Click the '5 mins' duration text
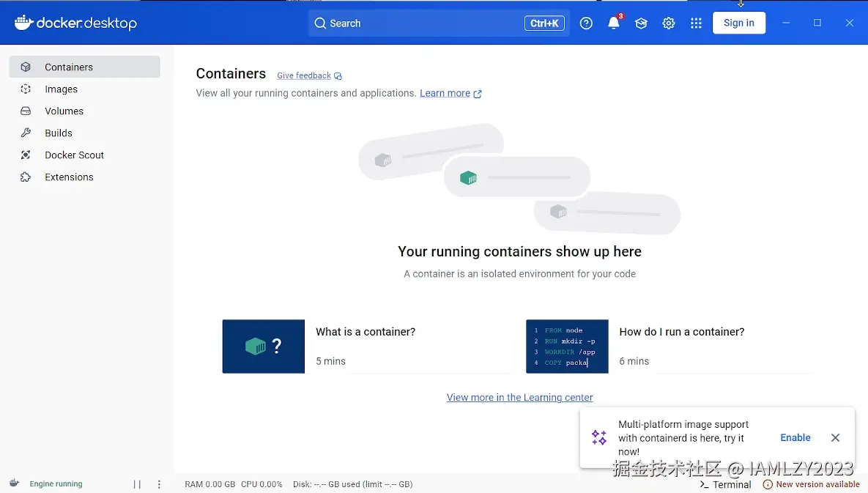Image resolution: width=868 pixels, height=493 pixels. 330,361
